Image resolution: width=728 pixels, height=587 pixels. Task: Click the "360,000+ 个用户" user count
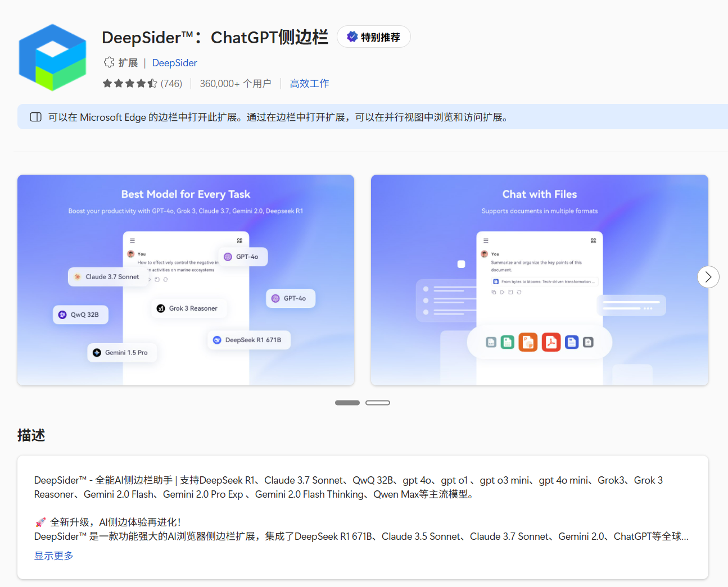[x=236, y=84]
